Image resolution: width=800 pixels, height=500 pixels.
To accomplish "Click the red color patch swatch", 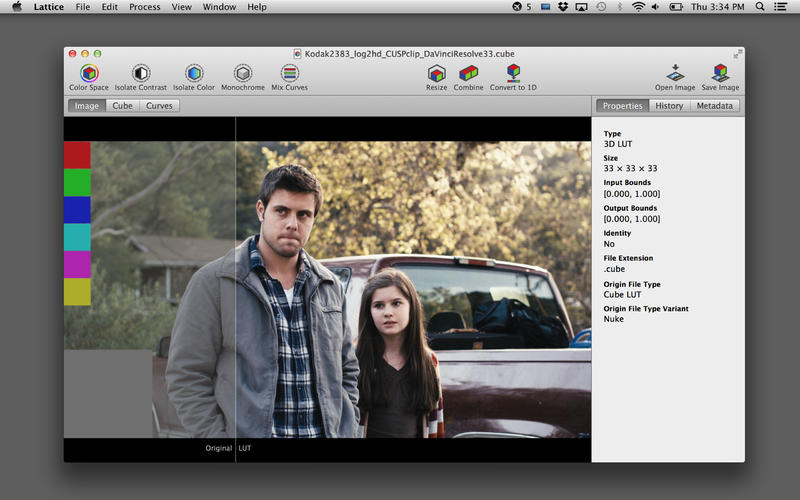I will tap(77, 155).
